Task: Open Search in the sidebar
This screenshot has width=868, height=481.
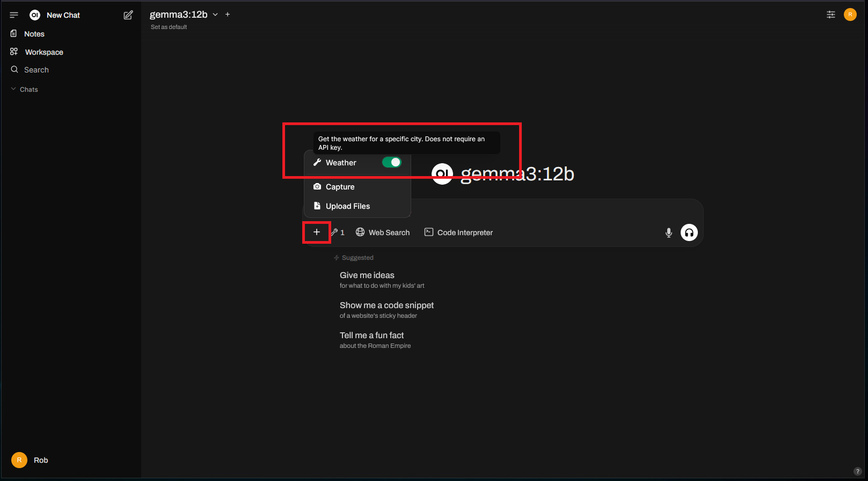Action: coord(37,70)
